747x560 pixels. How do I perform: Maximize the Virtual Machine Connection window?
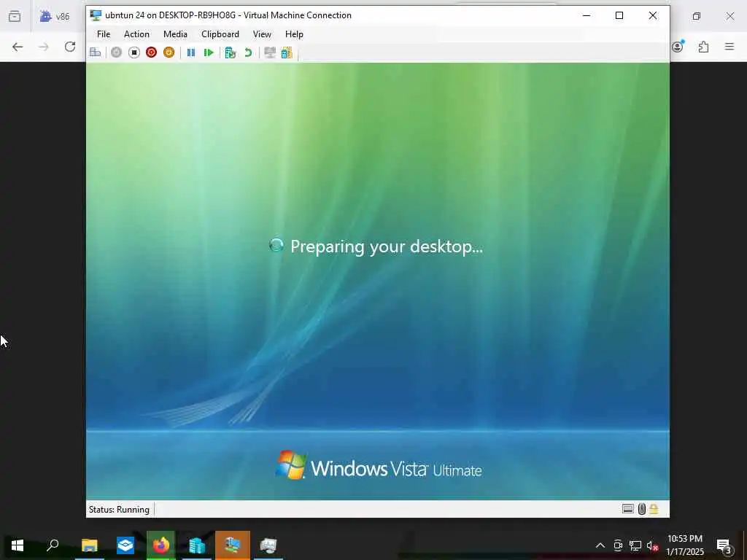(619, 15)
